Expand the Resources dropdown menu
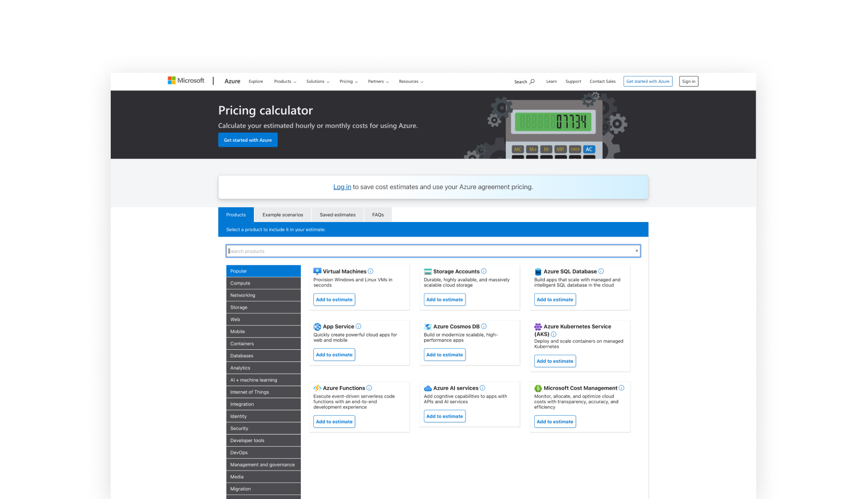Image resolution: width=868 pixels, height=499 pixels. point(411,82)
